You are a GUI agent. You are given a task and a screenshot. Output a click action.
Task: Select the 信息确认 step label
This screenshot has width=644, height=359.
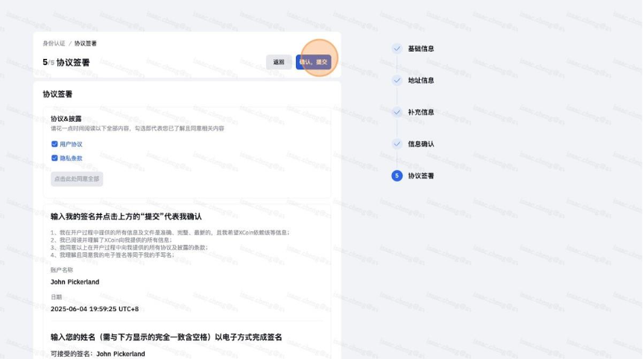tap(420, 143)
